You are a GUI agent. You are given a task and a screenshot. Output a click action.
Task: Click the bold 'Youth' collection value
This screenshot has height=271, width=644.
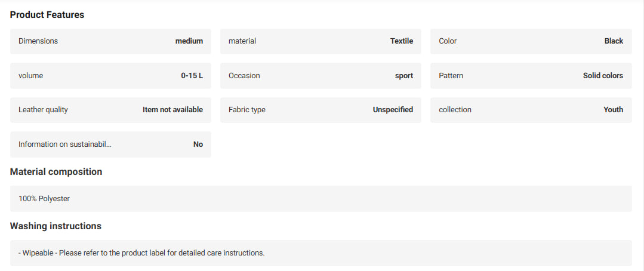(x=613, y=110)
